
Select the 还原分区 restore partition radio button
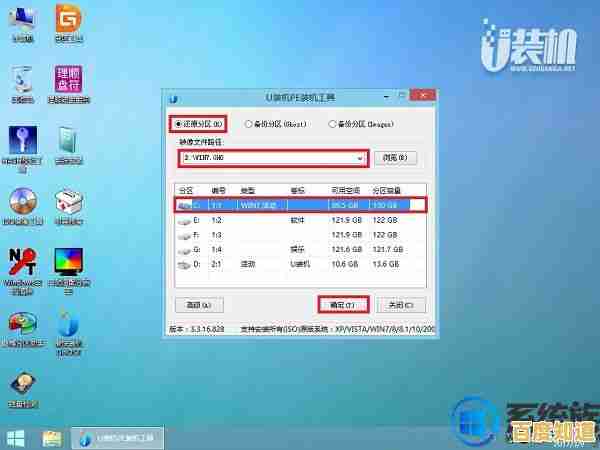[199, 124]
